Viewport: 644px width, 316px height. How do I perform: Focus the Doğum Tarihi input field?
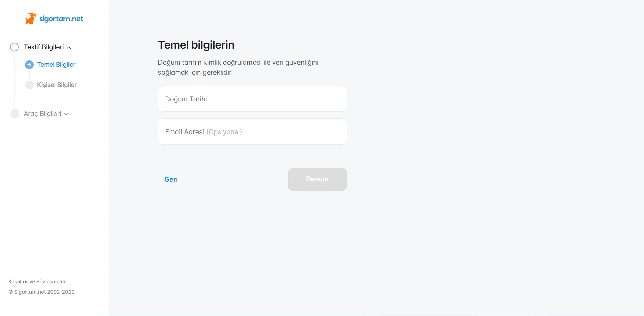click(252, 99)
